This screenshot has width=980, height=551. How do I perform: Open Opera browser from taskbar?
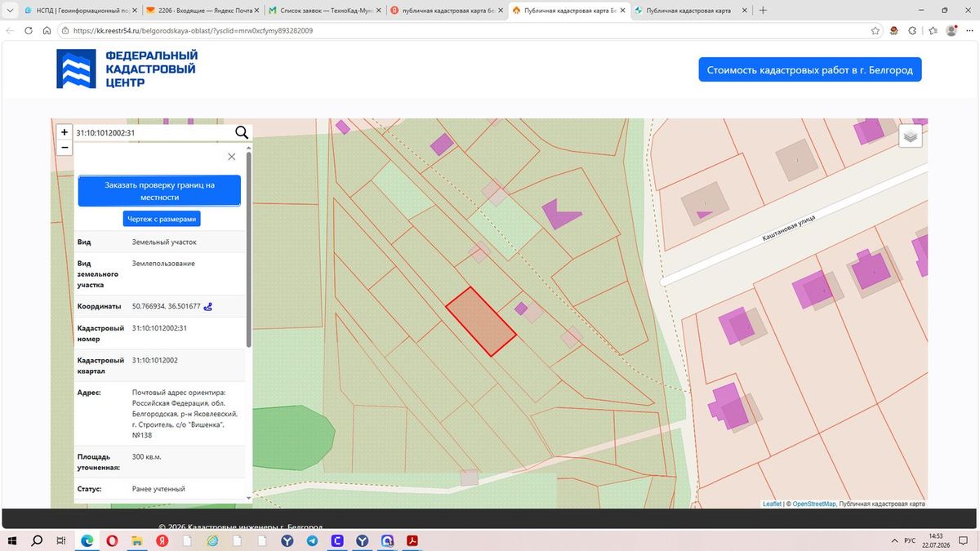tap(112, 540)
